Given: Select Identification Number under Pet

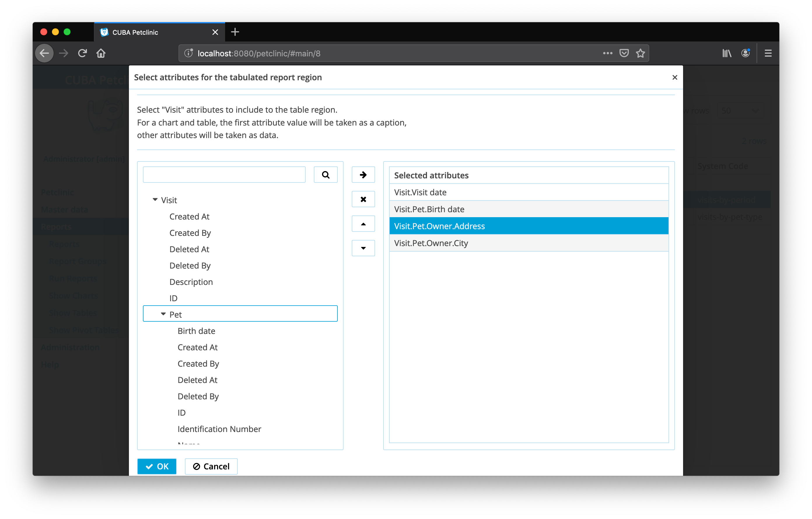Looking at the screenshot, I should pos(219,429).
